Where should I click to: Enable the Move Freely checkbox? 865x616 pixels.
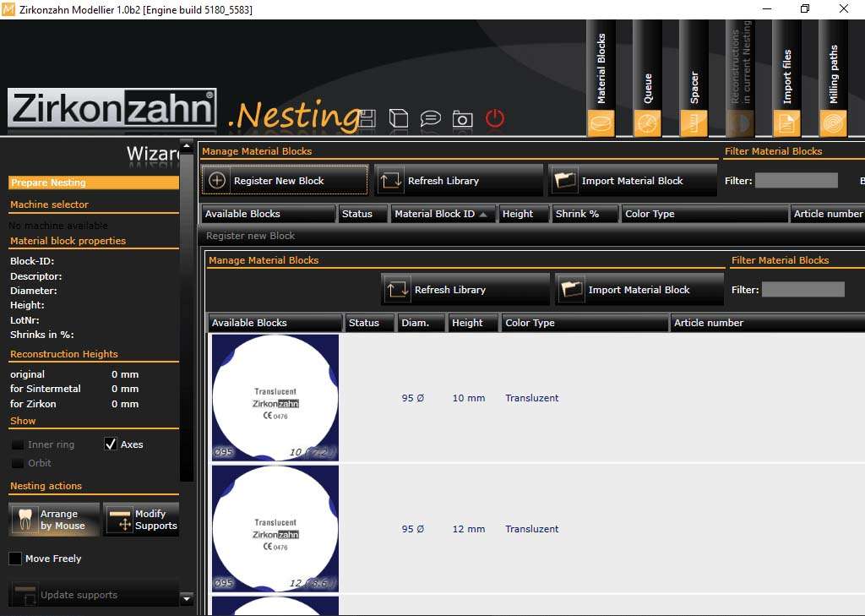15,559
